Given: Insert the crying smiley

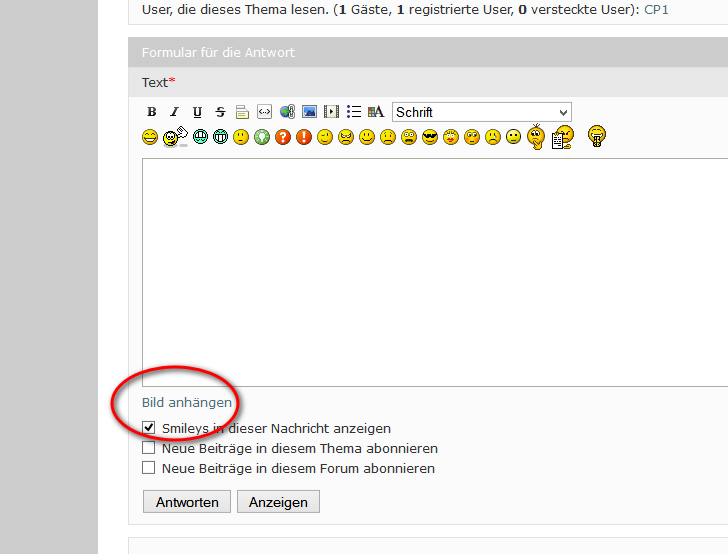Looking at the screenshot, I should tap(493, 137).
